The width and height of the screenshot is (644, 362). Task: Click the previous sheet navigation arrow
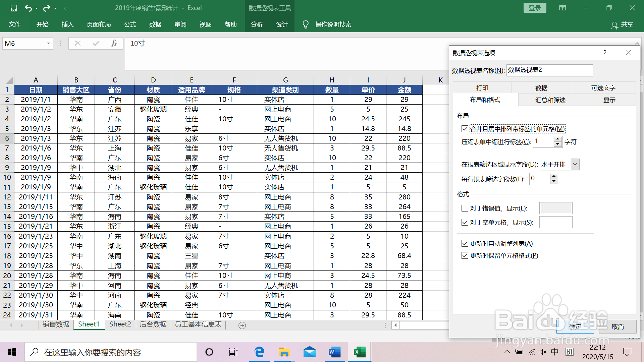11,325
